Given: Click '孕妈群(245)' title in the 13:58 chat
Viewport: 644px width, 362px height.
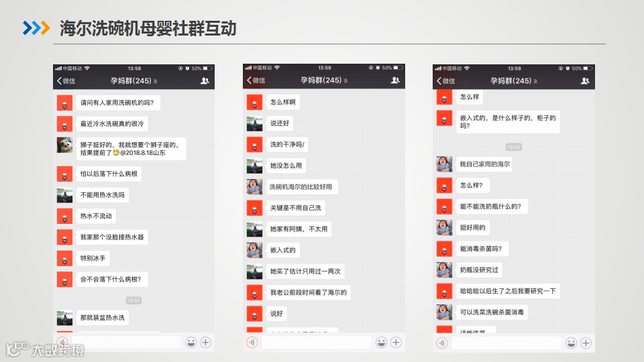Looking at the screenshot, I should click(131, 81).
